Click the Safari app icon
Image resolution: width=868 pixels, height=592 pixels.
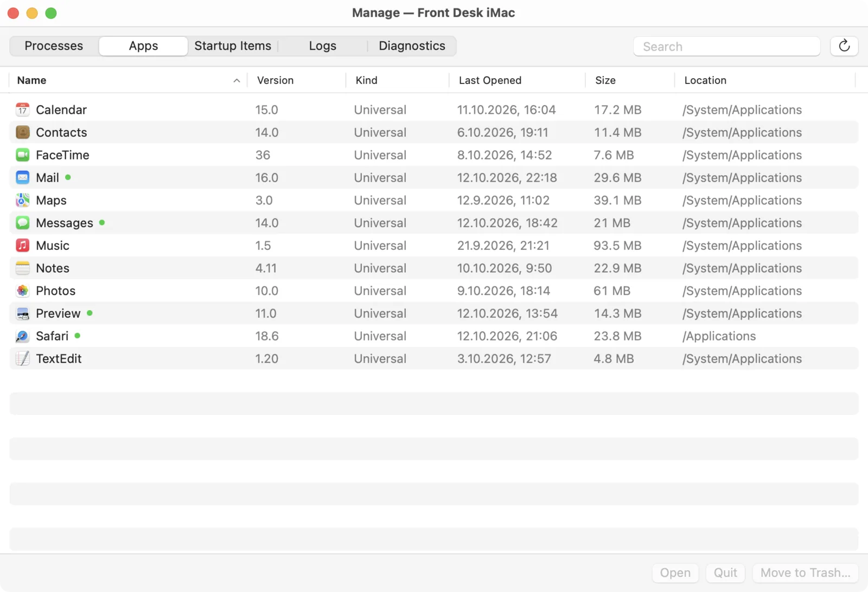coord(22,336)
